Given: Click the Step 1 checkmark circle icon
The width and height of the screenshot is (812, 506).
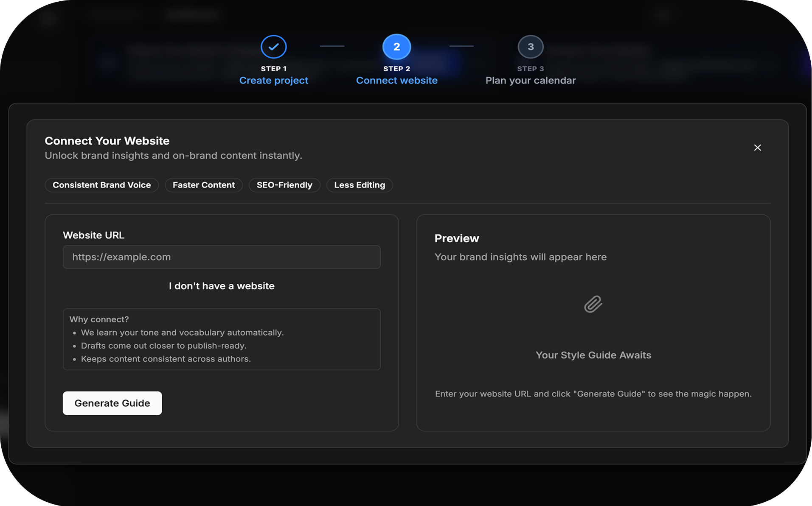Looking at the screenshot, I should (x=273, y=47).
